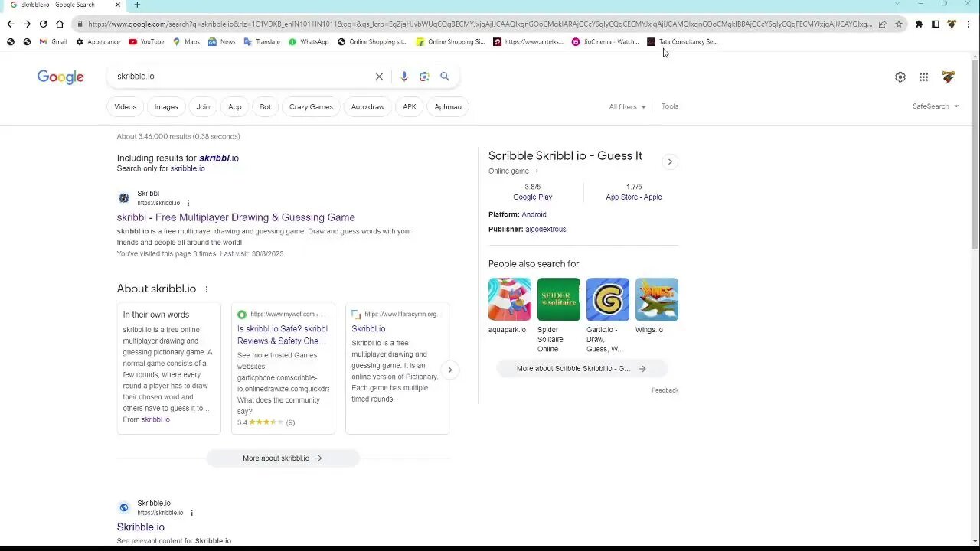
Task: Click the address bar URL
Action: (479, 24)
